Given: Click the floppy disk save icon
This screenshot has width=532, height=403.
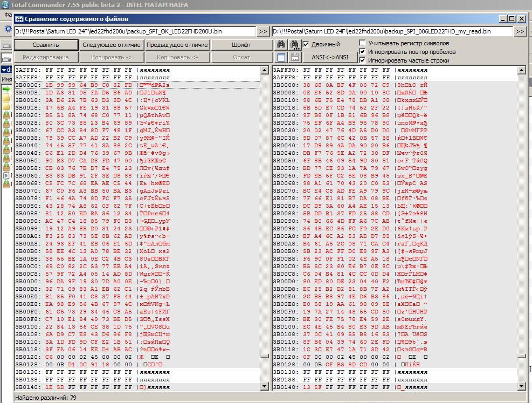Looking at the screenshot, I should click(x=294, y=57).
